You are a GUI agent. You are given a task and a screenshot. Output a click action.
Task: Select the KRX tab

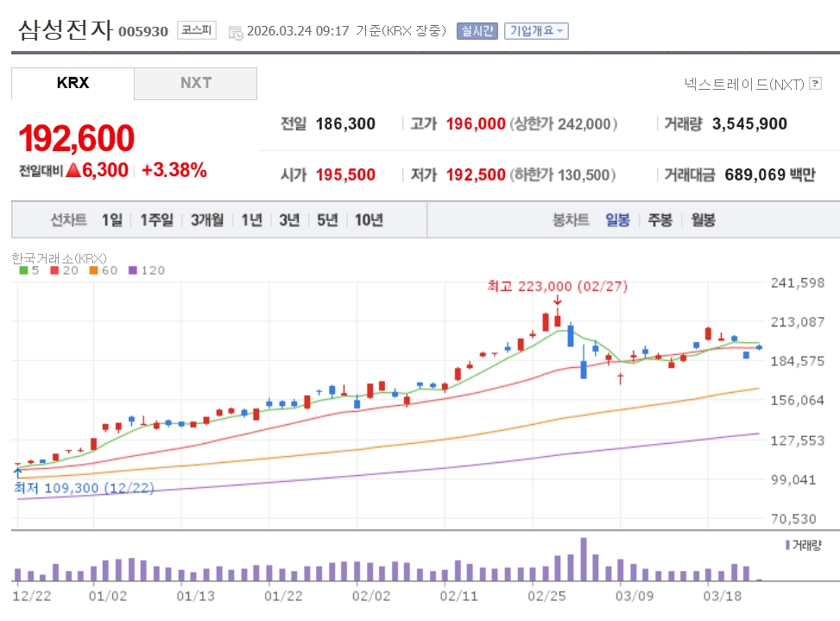[x=73, y=83]
